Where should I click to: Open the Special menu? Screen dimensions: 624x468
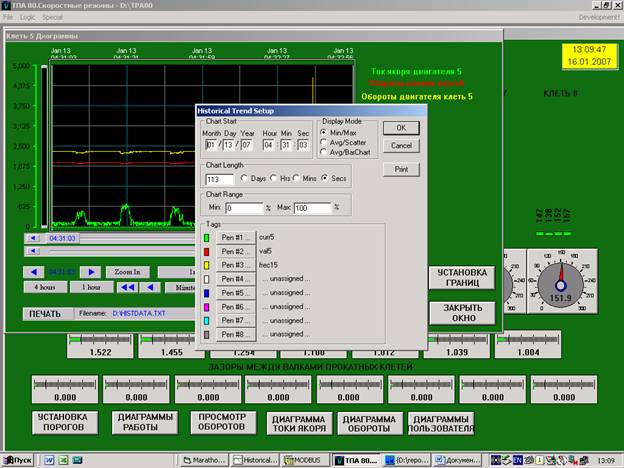(52, 17)
